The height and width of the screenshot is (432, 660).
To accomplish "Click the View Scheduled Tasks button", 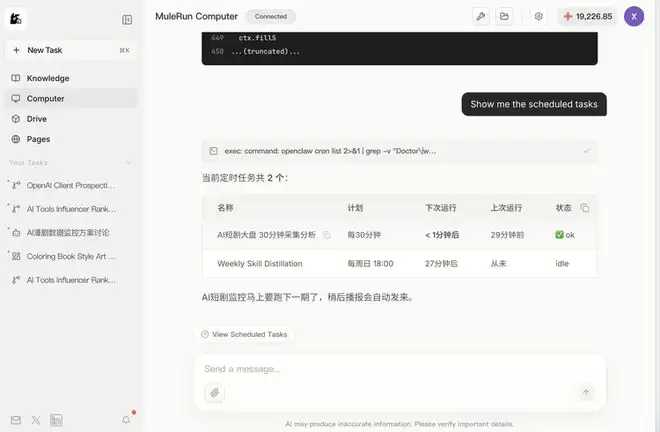I will point(244,334).
